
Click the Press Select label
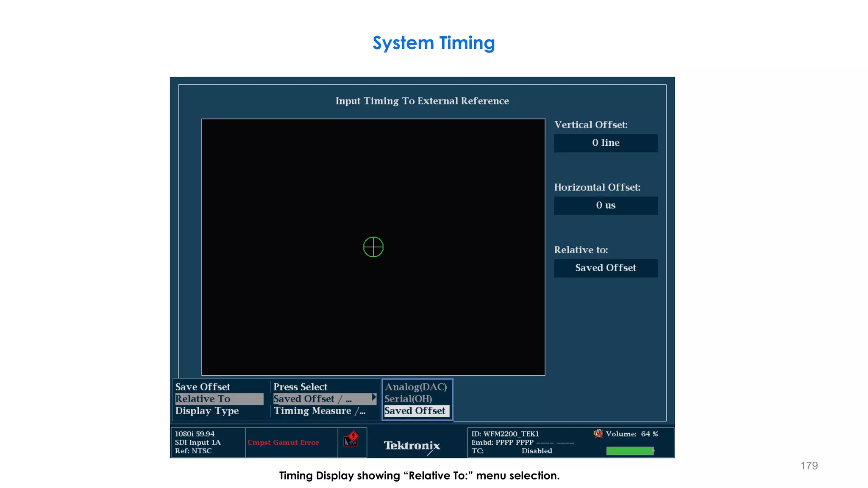300,387
